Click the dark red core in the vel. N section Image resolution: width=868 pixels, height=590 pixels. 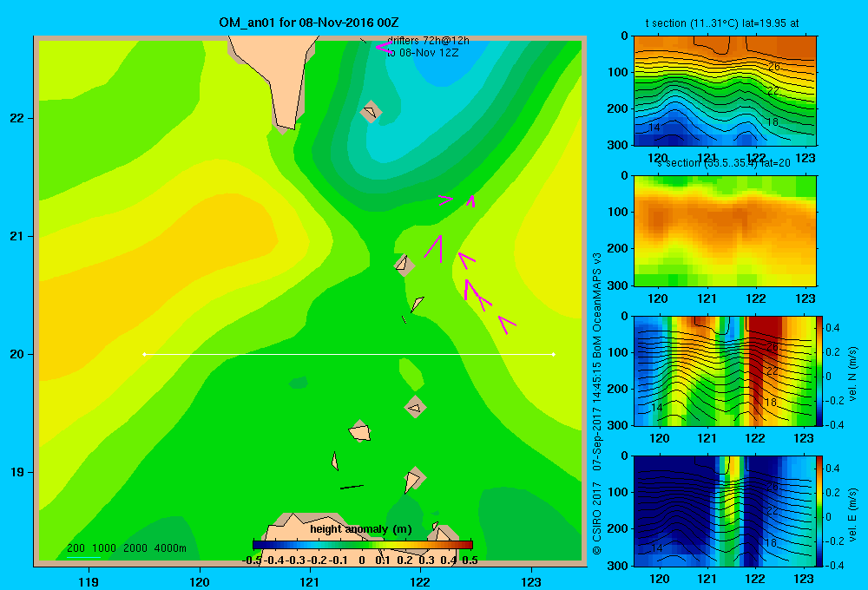tap(765, 354)
